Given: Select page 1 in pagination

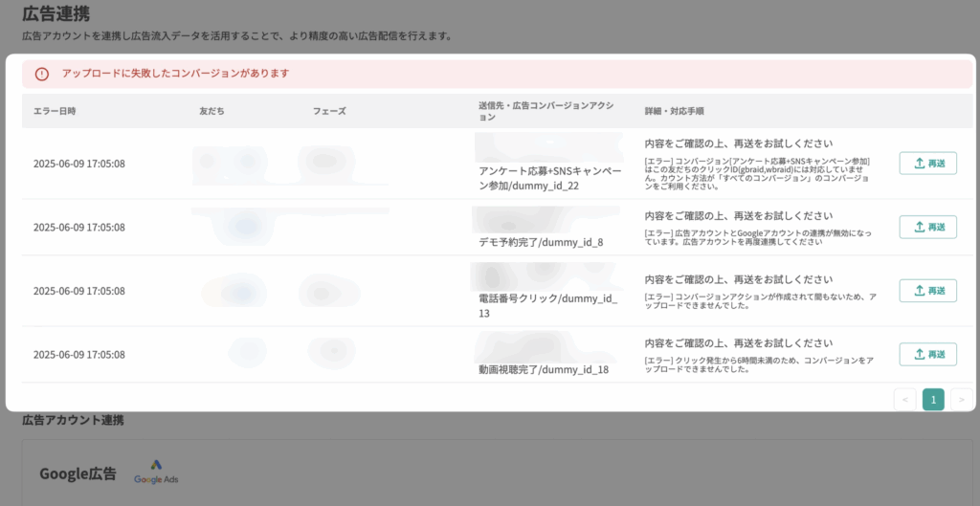Looking at the screenshot, I should 933,400.
